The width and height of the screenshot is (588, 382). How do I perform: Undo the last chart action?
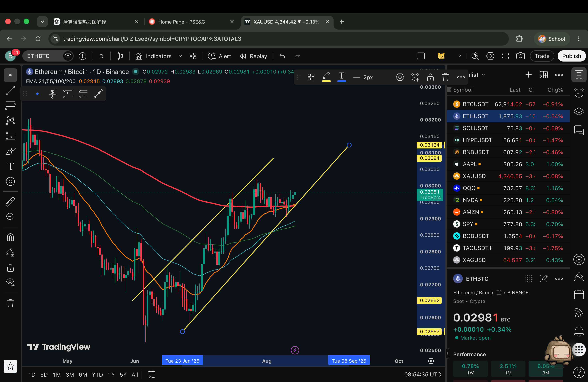click(282, 56)
